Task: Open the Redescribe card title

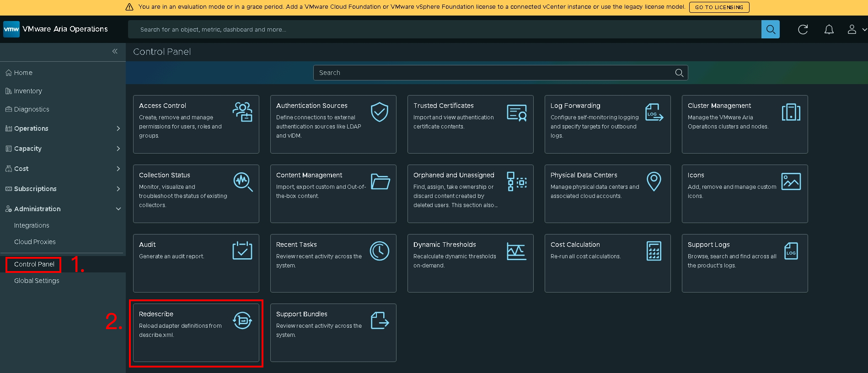Action: (156, 314)
